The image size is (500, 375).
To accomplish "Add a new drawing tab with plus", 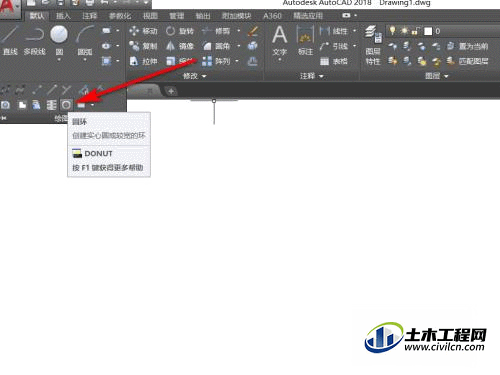I will [171, 91].
